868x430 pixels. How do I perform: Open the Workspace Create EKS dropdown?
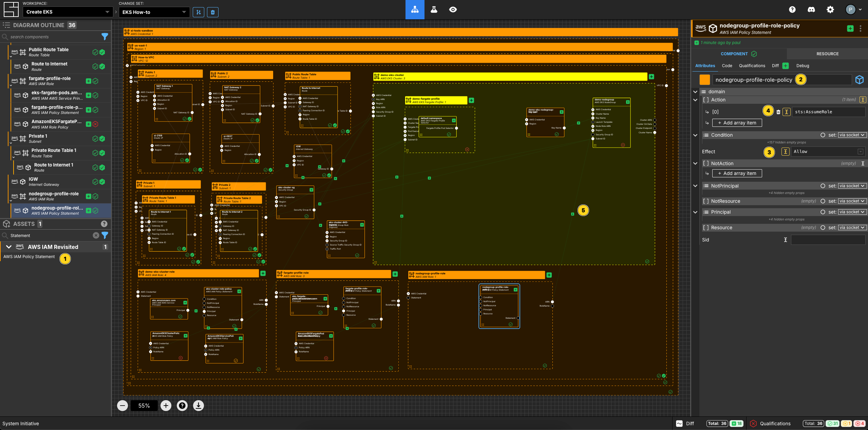click(x=68, y=12)
